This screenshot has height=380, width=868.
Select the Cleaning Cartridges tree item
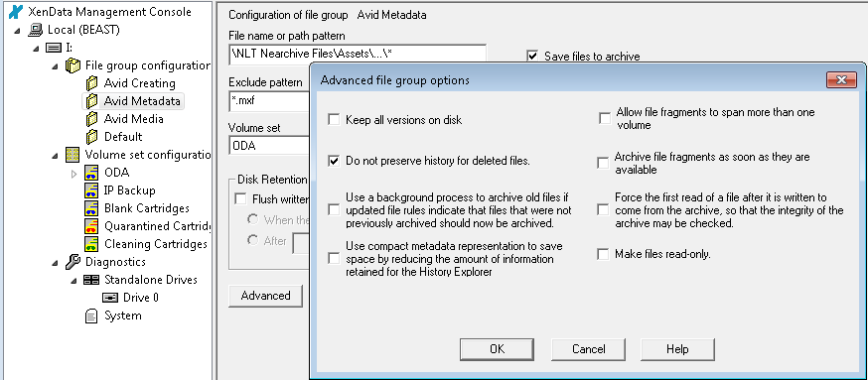click(x=156, y=244)
